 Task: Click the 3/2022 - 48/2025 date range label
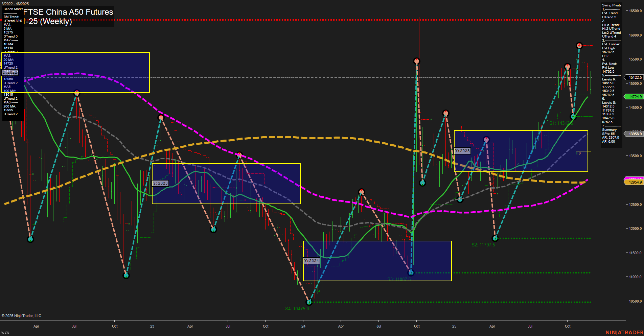[15, 4]
